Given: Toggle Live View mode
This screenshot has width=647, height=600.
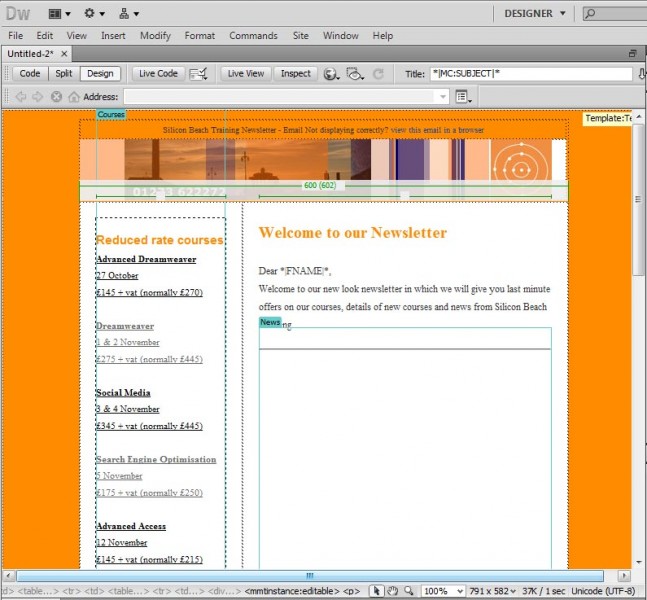Looking at the screenshot, I should tap(246, 74).
